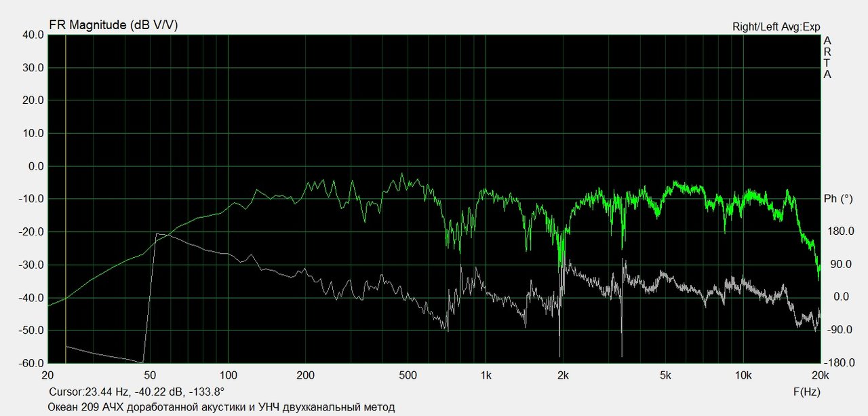Click the "-60.0" magnitude axis value
The height and width of the screenshot is (416, 868).
[x=31, y=364]
